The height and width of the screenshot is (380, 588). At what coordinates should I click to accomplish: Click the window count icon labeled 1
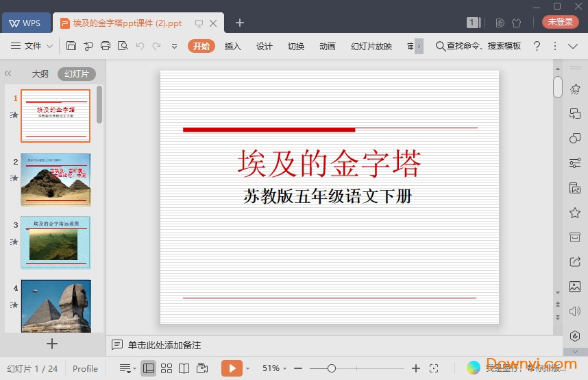coord(474,23)
